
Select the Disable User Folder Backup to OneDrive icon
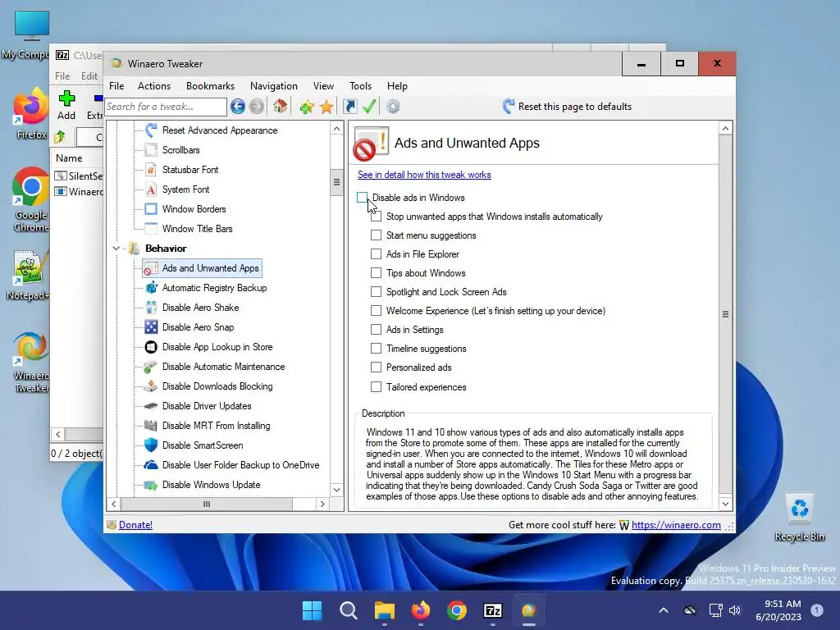coord(151,465)
